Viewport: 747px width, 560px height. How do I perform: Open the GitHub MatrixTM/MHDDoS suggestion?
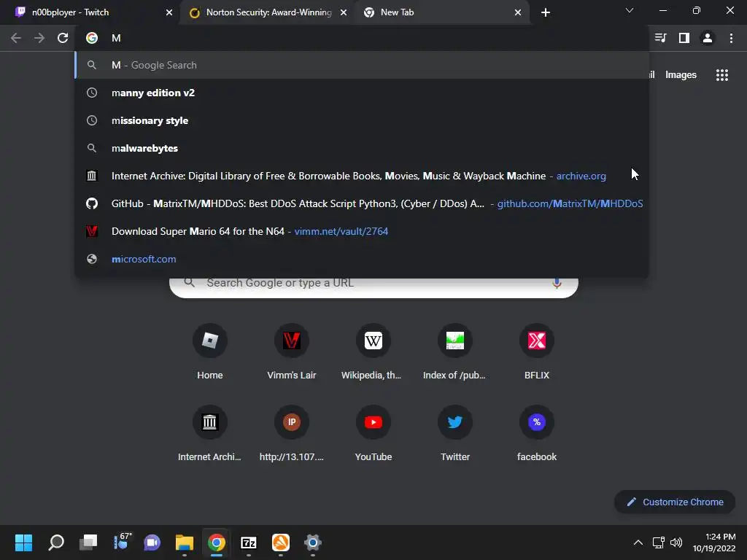coord(362,203)
